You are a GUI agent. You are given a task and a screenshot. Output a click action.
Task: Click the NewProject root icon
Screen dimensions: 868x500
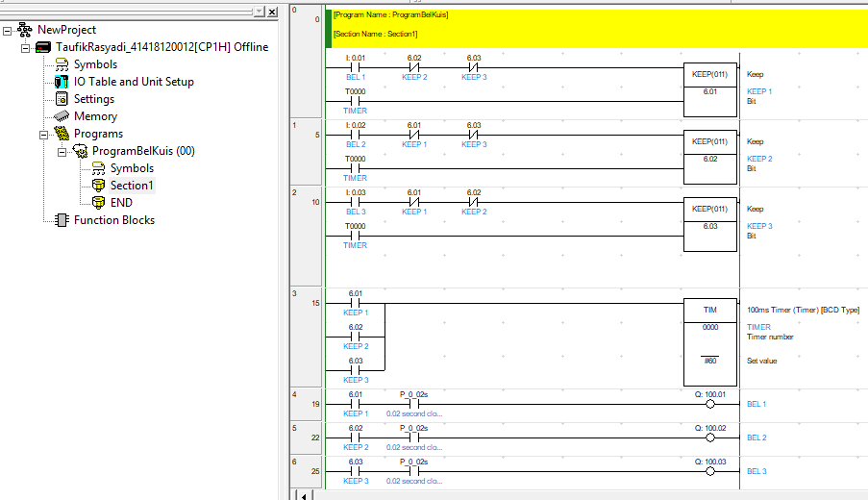(x=24, y=30)
